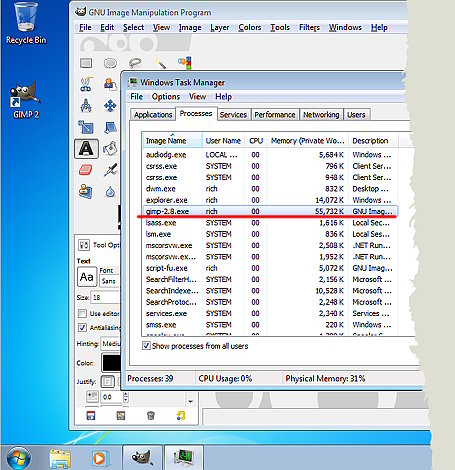Select the Fuzzy Select magic wand tool
The image size is (455, 470).
pos(160,63)
